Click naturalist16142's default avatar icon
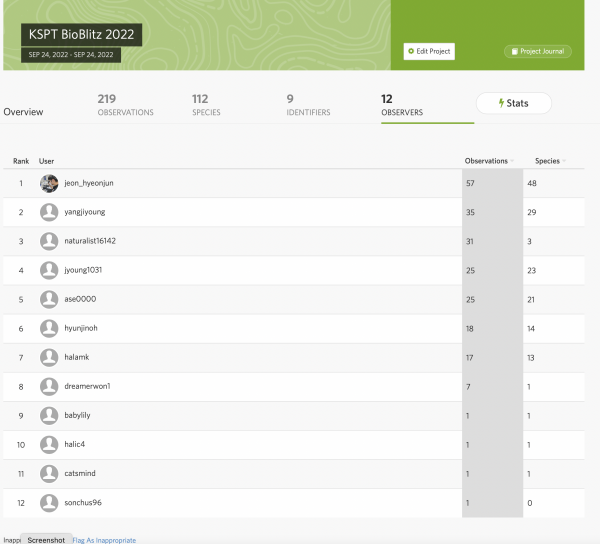Screen dimensions: 600x544 (49, 241)
